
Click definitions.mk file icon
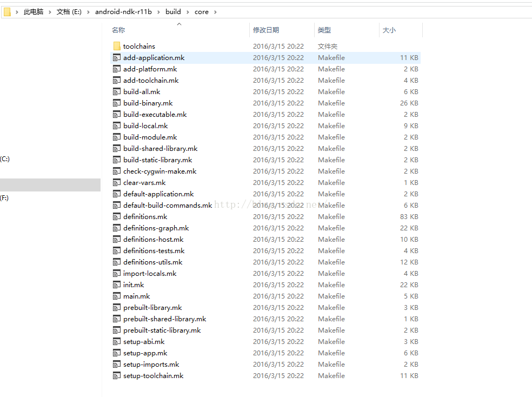pyautogui.click(x=117, y=217)
